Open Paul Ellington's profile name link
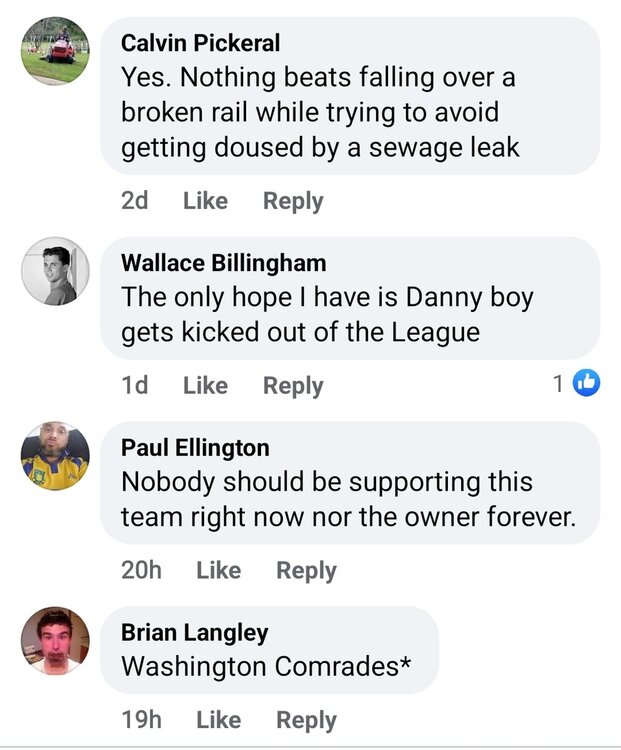 (195, 448)
